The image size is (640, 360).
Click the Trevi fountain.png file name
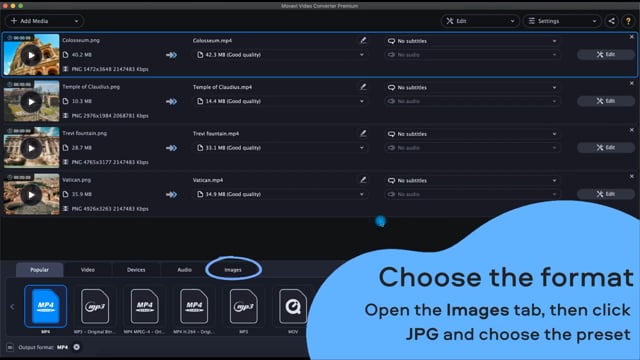(x=84, y=133)
